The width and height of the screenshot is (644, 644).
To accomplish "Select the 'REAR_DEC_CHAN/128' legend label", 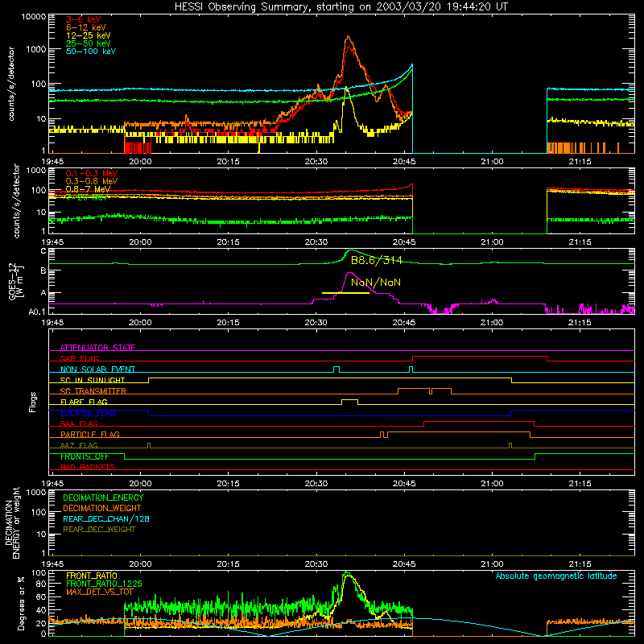I will click(x=106, y=518).
